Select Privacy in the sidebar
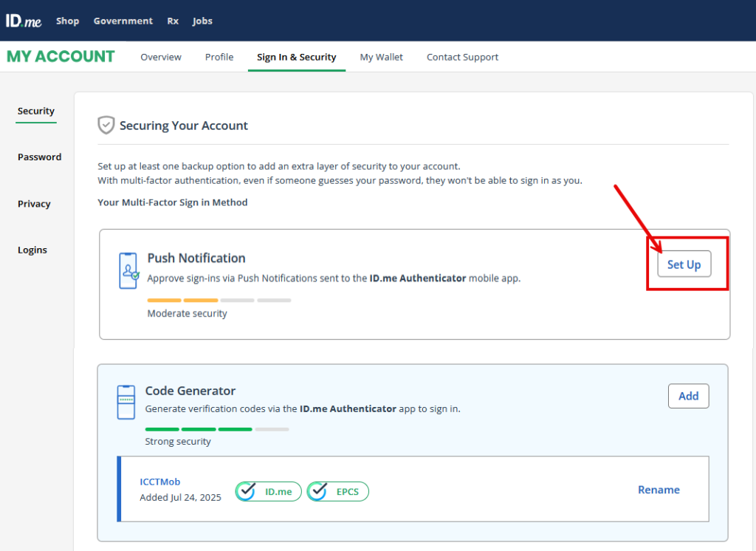The width and height of the screenshot is (756, 551). (x=34, y=204)
